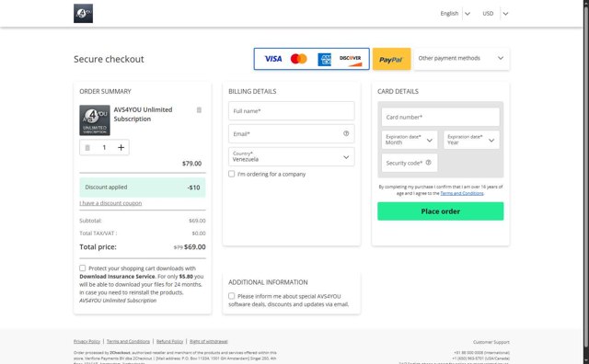Viewport: 589px width, 364px height.
Task: Click the Customer Support label in footer
Action: [491, 342]
